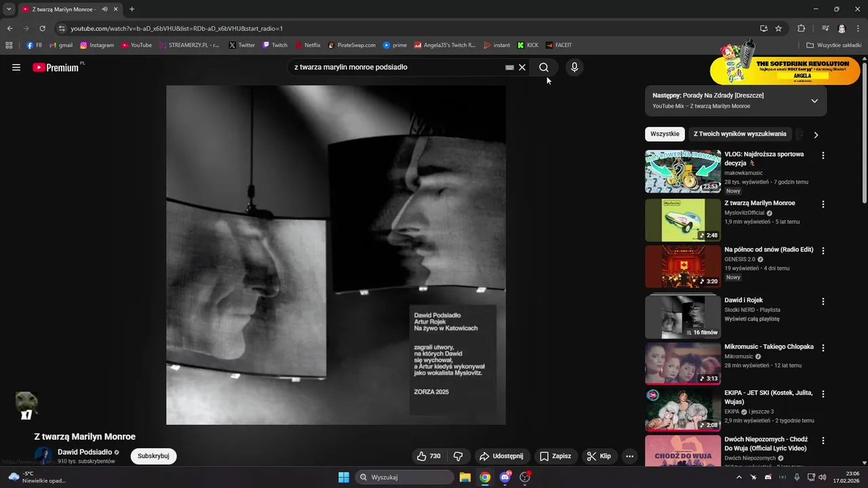This screenshot has width=868, height=488.
Task: Open options for Dawid i Rojek playlist
Action: (x=823, y=302)
